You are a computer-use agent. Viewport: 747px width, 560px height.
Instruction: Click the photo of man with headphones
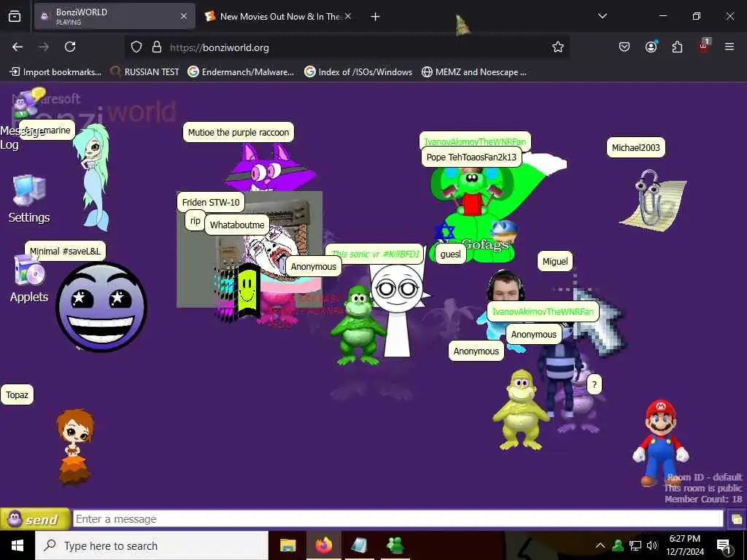(506, 285)
